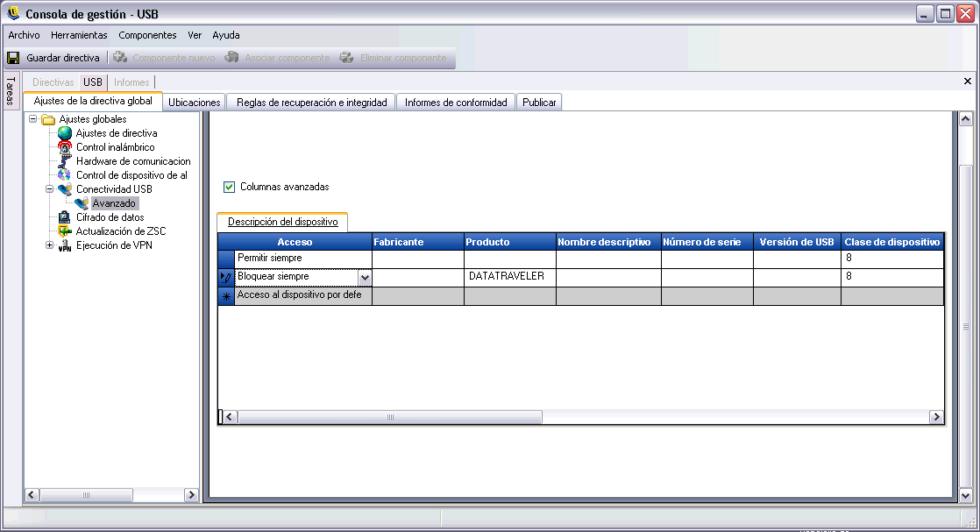Screen dimensions: 980x532
Task: Open the Ver menu
Action: tap(195, 35)
